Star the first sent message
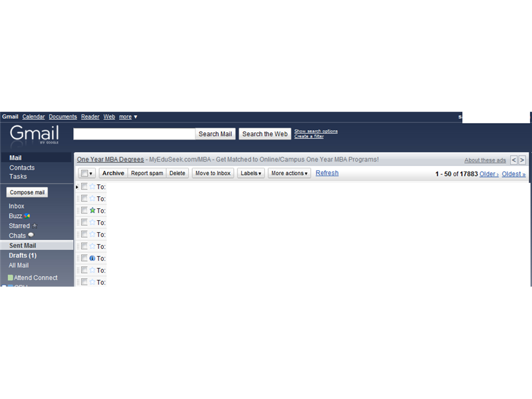This screenshot has width=532, height=399. coord(92,187)
